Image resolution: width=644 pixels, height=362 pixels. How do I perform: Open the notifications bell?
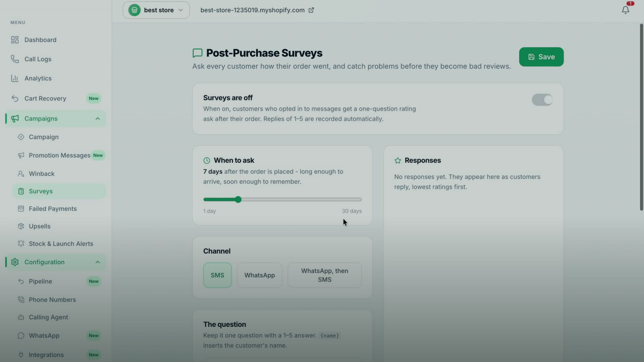626,10
